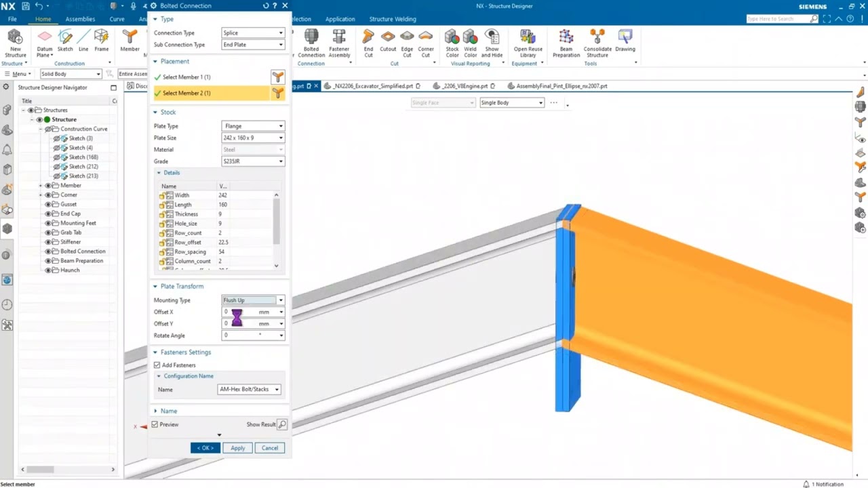Open the 1 Notification indicator
This screenshot has height=488, width=868.
(823, 484)
